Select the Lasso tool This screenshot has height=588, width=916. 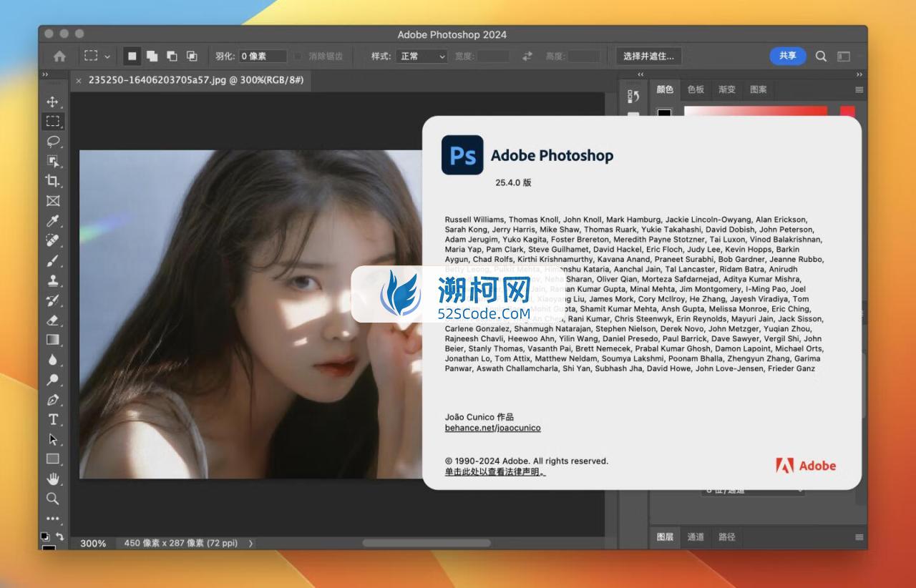(53, 141)
